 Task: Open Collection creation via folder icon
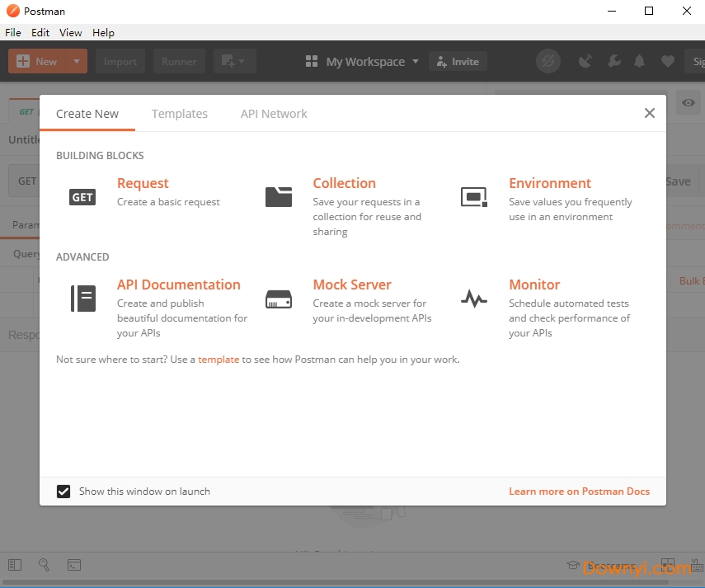point(279,196)
